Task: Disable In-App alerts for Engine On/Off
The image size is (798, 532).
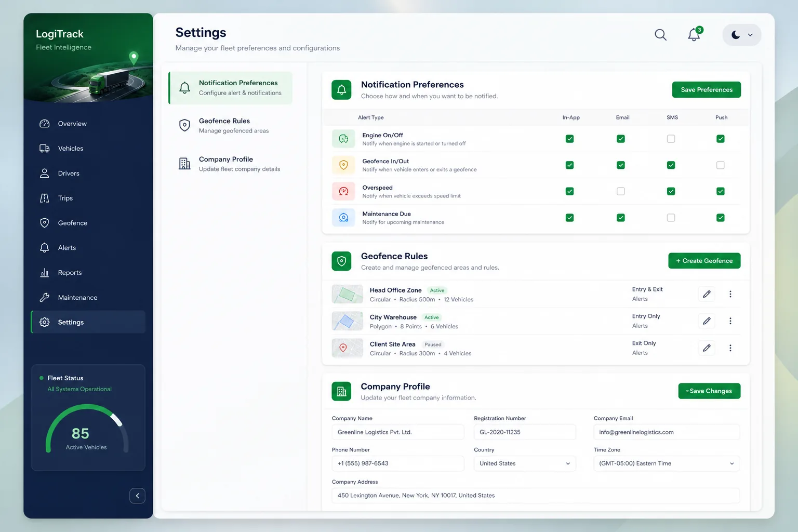Action: tap(570, 139)
